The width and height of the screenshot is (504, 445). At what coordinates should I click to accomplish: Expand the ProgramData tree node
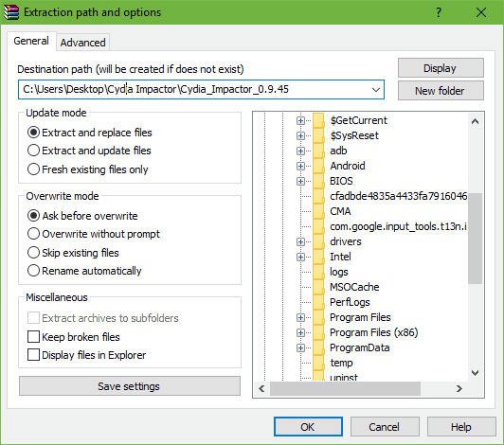pos(300,347)
